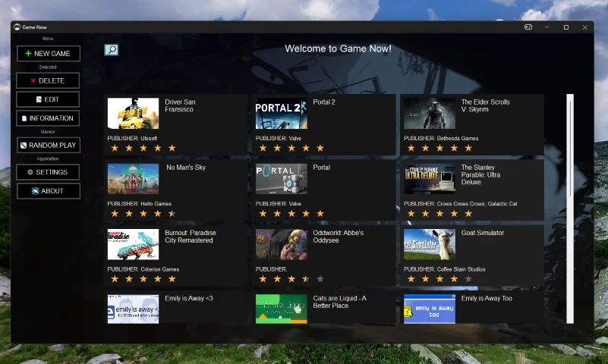Start a RANDOM PLAY game
Viewport: 608px width, 364px height.
pos(49,145)
